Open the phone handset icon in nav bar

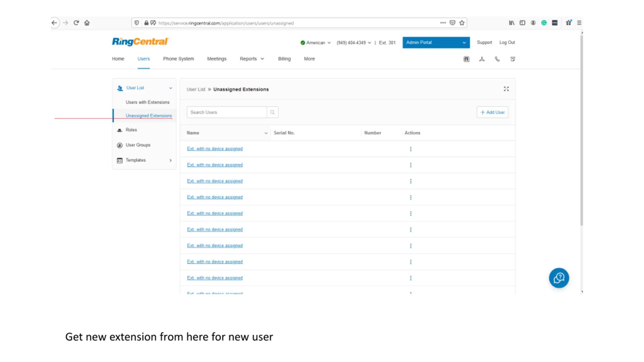pos(497,59)
